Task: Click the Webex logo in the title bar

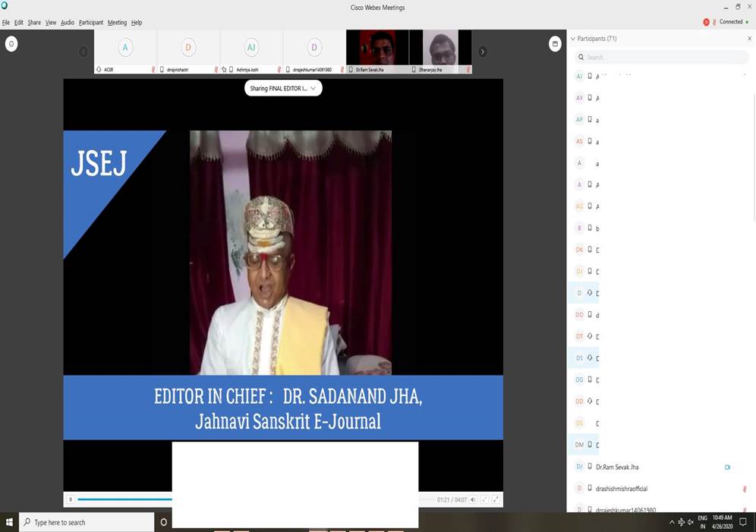Action: 5,5
